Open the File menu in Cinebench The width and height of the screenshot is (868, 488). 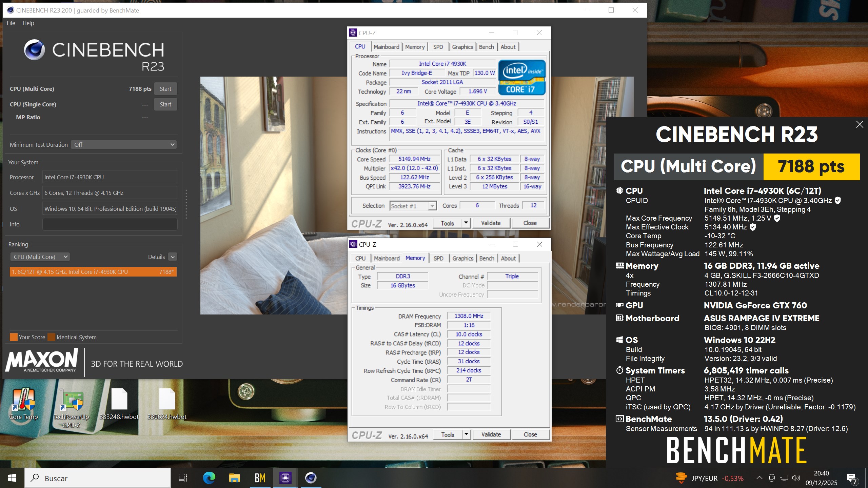(11, 23)
